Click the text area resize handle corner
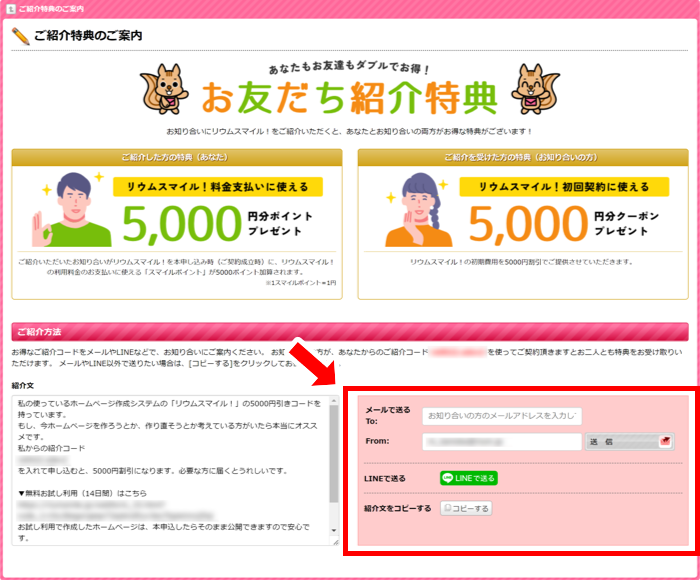The height and width of the screenshot is (580, 700). click(x=335, y=542)
